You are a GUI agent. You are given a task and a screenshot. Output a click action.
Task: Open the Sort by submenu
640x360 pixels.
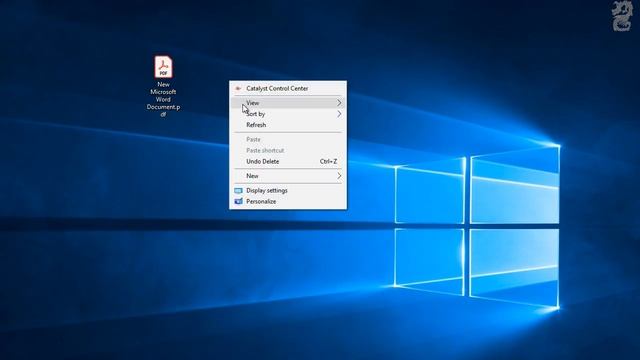[x=288, y=114]
